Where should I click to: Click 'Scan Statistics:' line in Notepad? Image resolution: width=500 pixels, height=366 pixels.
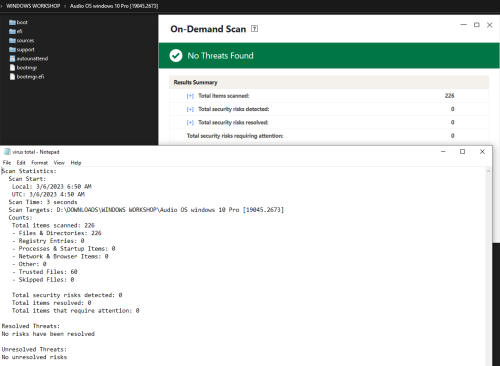click(x=29, y=171)
